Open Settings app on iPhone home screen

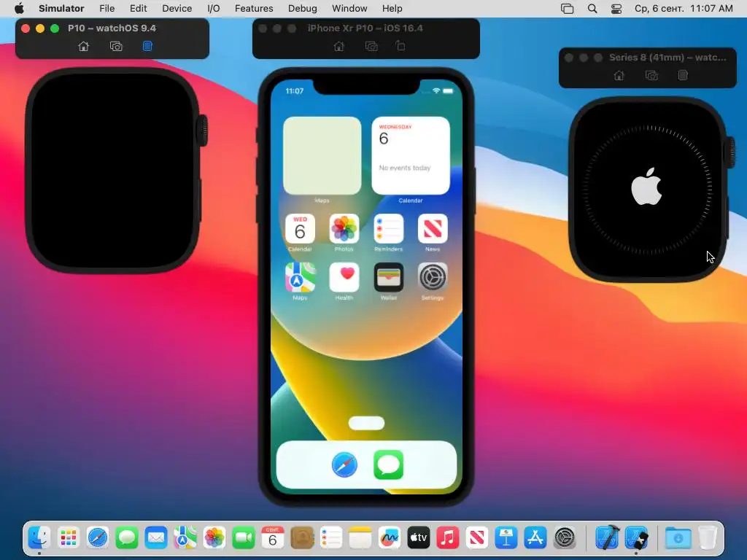pos(433,277)
